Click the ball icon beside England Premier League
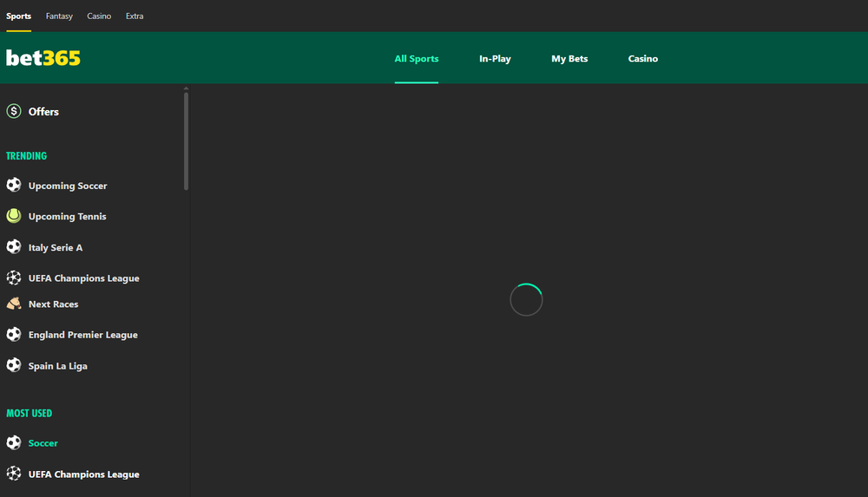868x497 pixels. click(x=14, y=334)
